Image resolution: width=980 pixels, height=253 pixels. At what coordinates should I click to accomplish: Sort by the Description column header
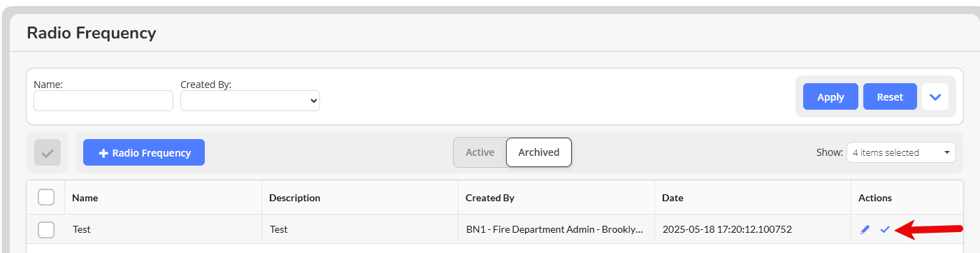click(294, 198)
